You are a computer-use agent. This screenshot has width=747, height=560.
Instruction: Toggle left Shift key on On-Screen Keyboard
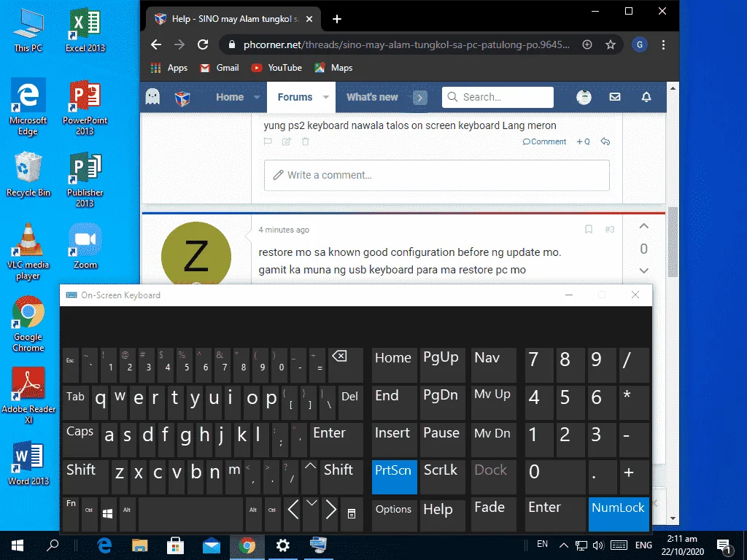pos(85,477)
